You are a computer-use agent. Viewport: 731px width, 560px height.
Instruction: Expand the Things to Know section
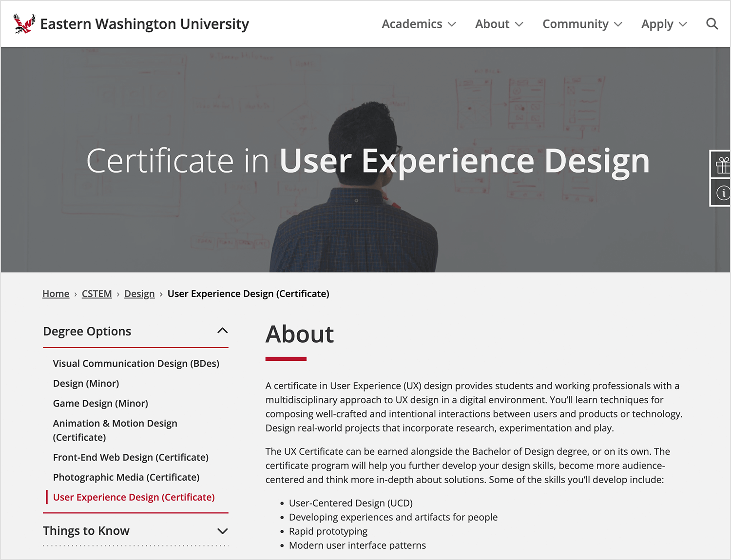[135, 531]
